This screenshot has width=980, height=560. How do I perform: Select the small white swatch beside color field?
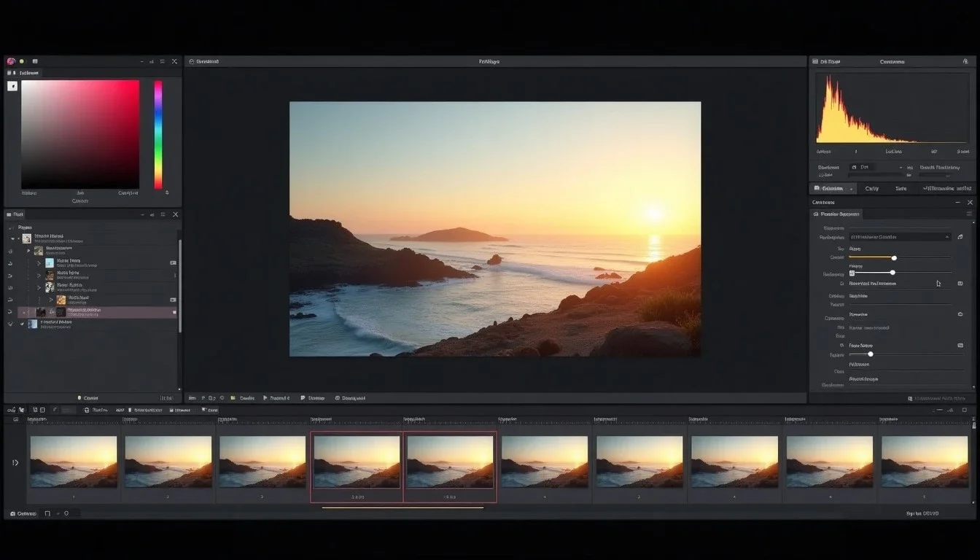(12, 86)
